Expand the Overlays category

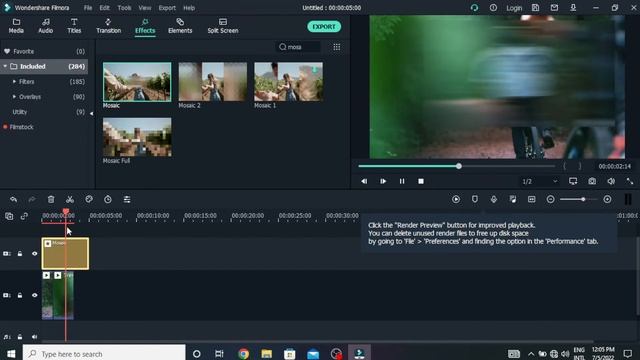[x=14, y=97]
